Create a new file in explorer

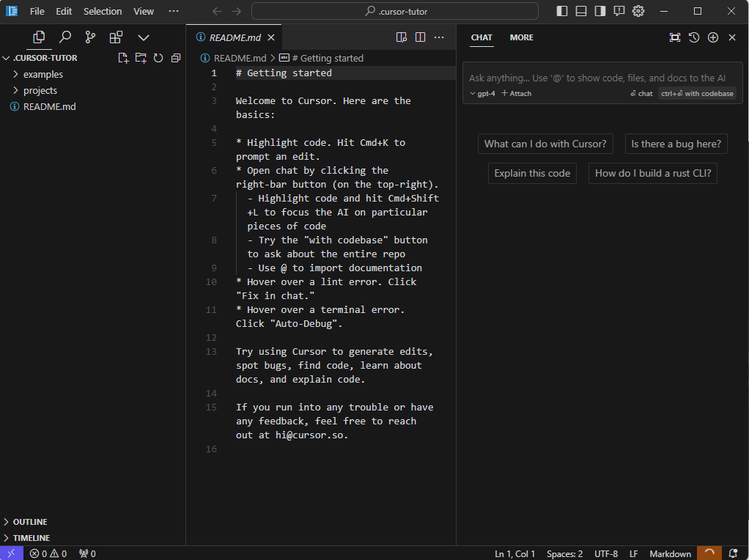coord(123,58)
